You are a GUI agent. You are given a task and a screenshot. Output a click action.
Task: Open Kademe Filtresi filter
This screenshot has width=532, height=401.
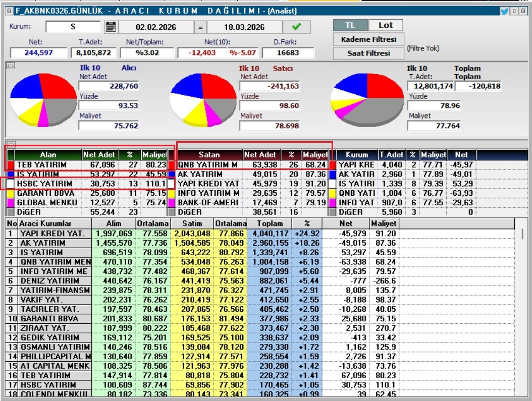pyautogui.click(x=368, y=39)
